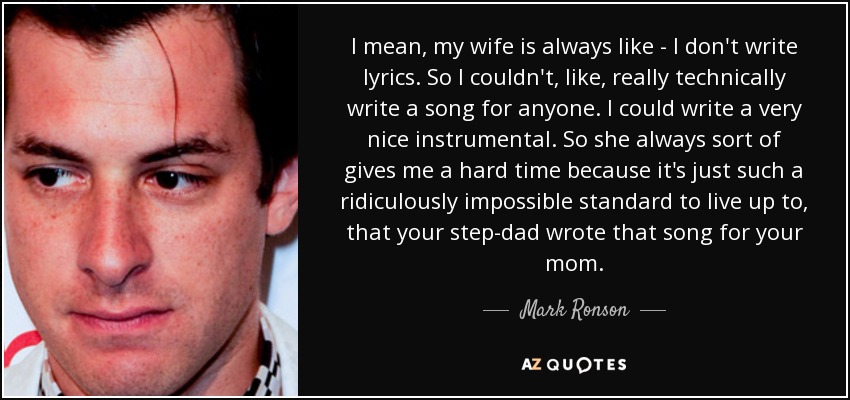Click the line 'write a song for anyone'
850x400 pixels.
(x=574, y=110)
